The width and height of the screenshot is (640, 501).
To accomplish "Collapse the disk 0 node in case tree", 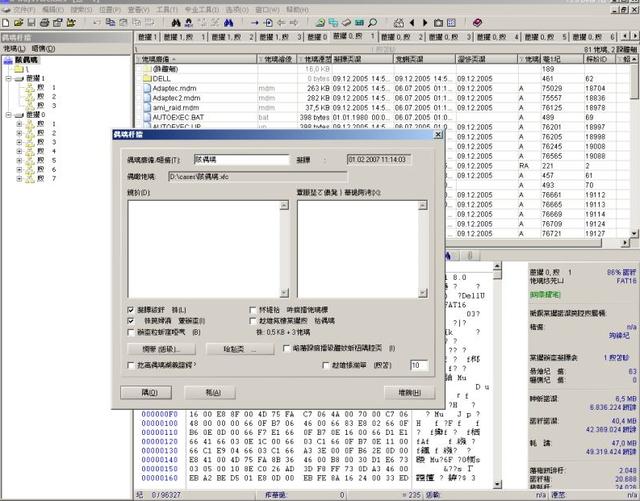I will 9,115.
